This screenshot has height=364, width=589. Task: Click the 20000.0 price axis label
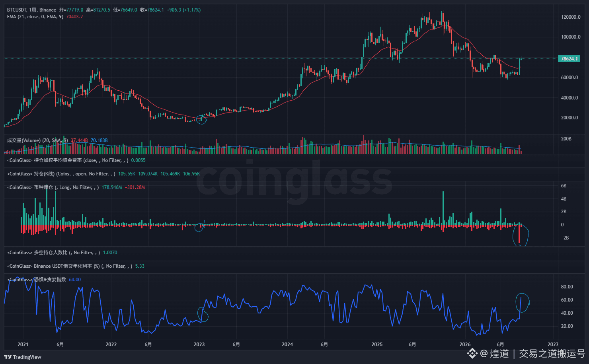(569, 118)
